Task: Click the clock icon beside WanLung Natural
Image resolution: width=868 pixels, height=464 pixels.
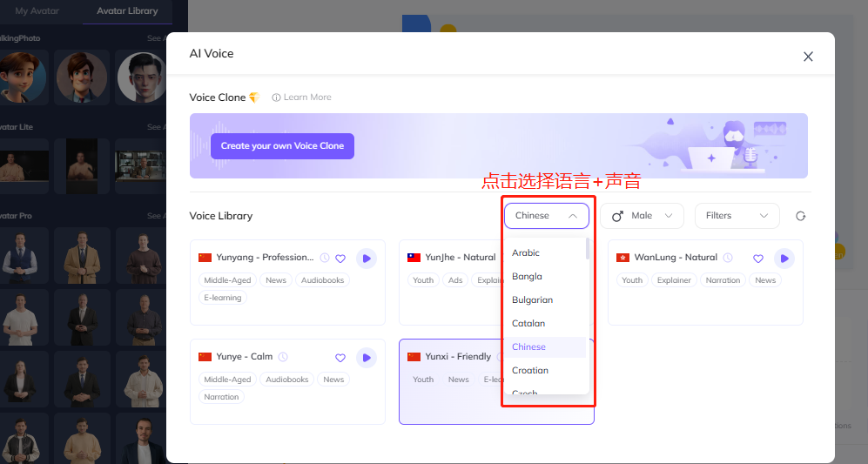Action: [728, 258]
